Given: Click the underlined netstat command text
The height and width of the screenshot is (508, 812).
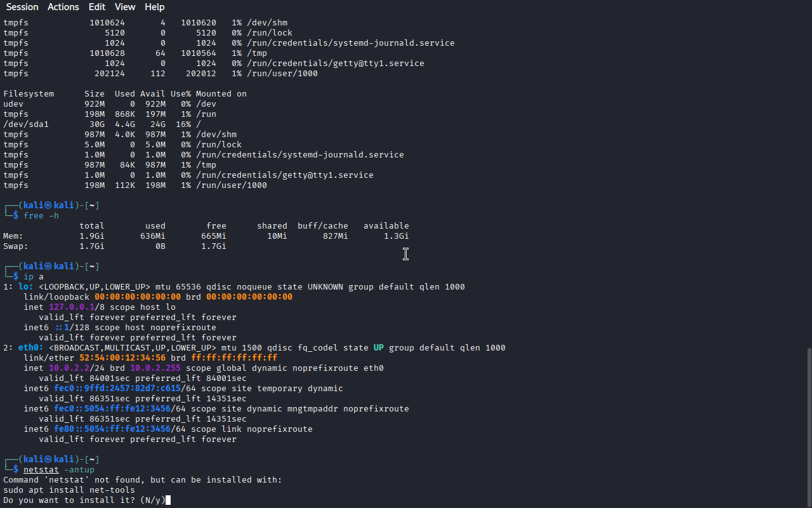Looking at the screenshot, I should tap(41, 470).
